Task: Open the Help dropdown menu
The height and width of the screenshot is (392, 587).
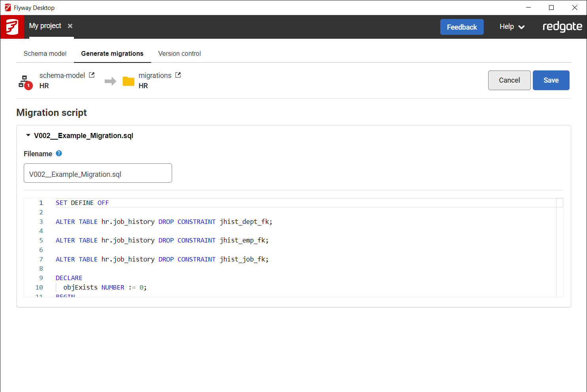Action: (512, 27)
